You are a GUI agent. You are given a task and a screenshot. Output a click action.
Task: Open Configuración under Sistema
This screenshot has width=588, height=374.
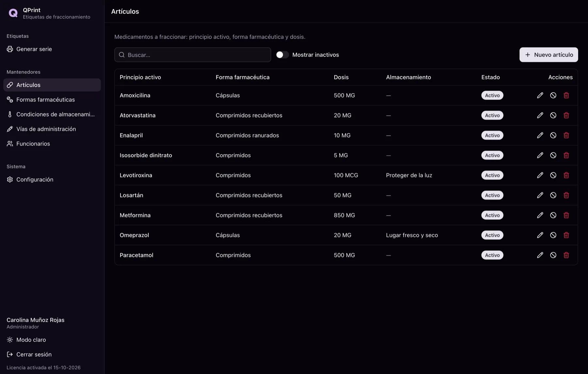tap(52, 179)
